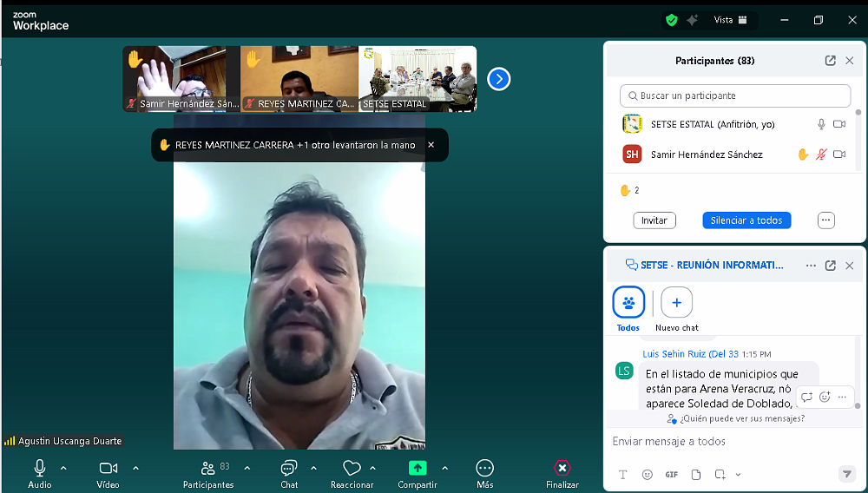Toggle the Vídeo camera on or off

pyautogui.click(x=108, y=469)
